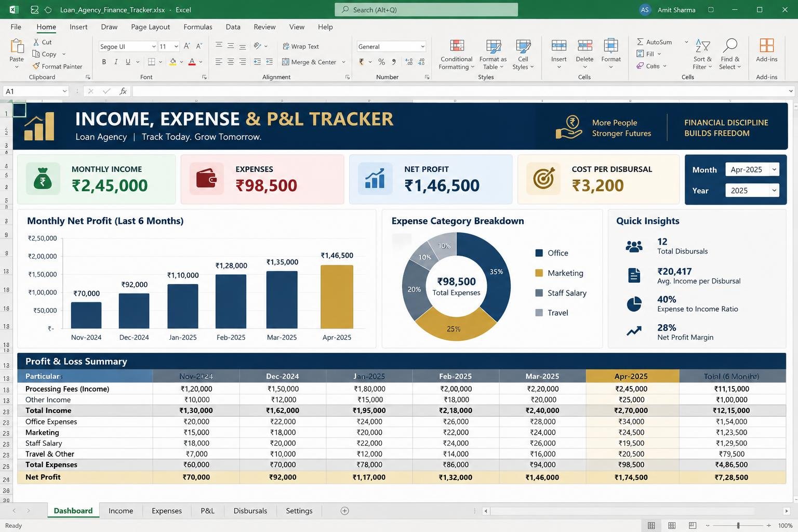This screenshot has width=798, height=532.
Task: Click the Paste button
Action: click(x=17, y=54)
